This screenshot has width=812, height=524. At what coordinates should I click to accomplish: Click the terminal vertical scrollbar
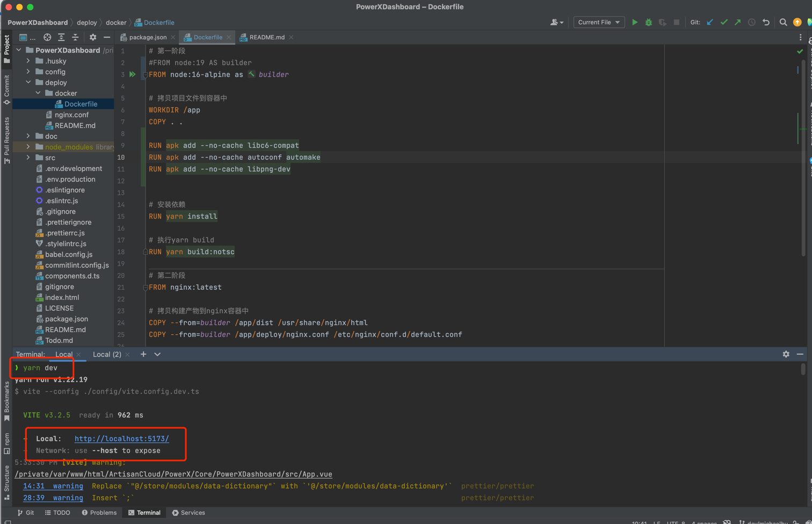coord(803,369)
